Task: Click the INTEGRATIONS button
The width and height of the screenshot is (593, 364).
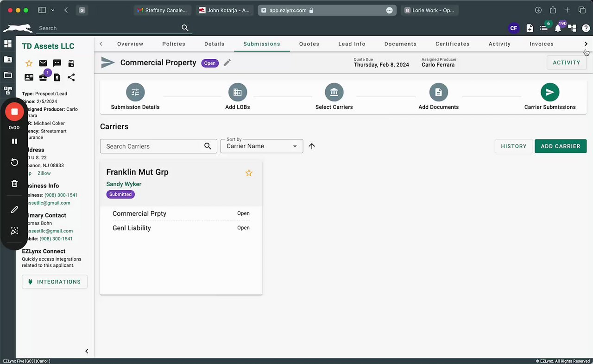Action: pos(55,282)
